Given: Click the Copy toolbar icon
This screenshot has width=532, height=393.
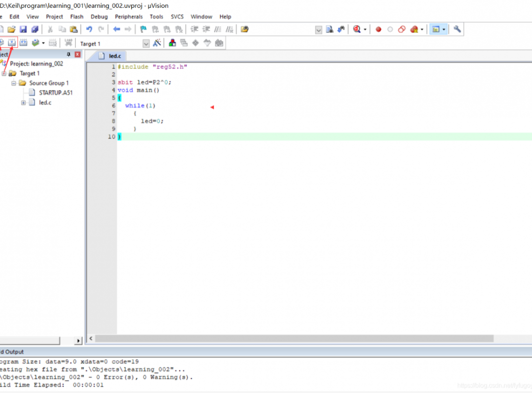Looking at the screenshot, I should click(62, 29).
